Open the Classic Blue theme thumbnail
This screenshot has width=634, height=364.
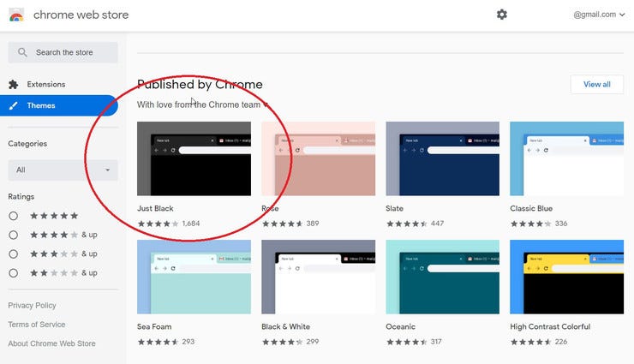(x=566, y=158)
